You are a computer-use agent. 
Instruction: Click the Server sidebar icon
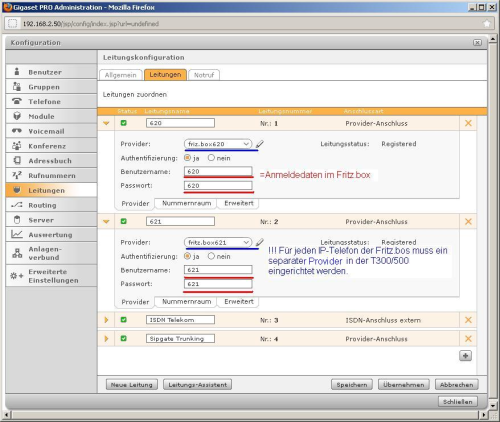17,220
